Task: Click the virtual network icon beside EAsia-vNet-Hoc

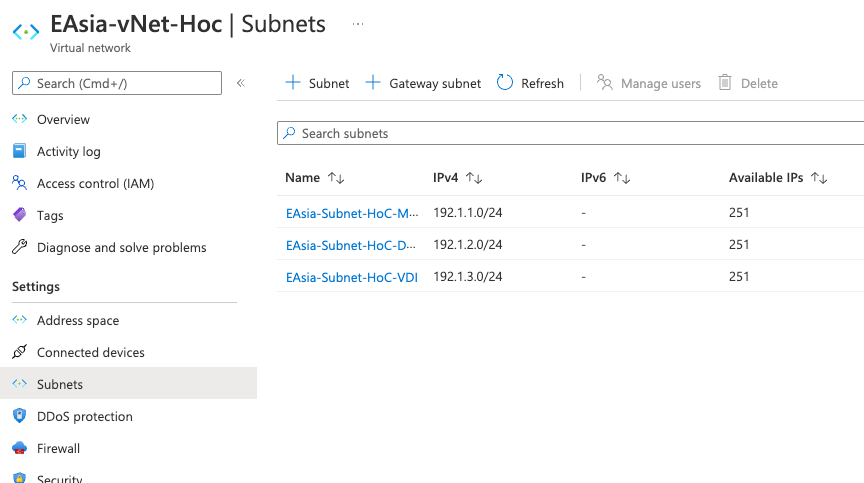Action: pyautogui.click(x=26, y=31)
